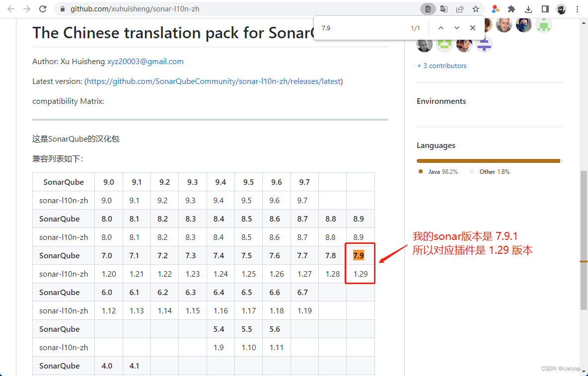
Task: Click the find-in-page icon in address bar
Action: (x=428, y=9)
